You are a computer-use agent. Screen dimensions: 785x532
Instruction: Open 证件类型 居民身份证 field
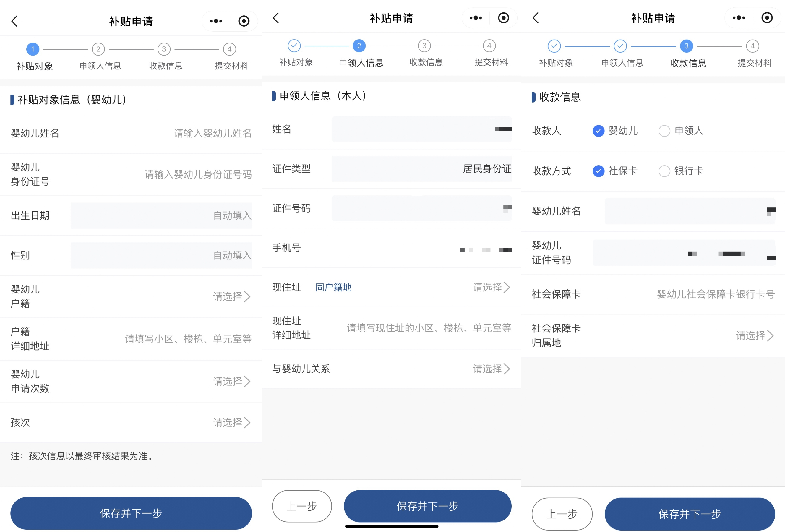(x=421, y=169)
